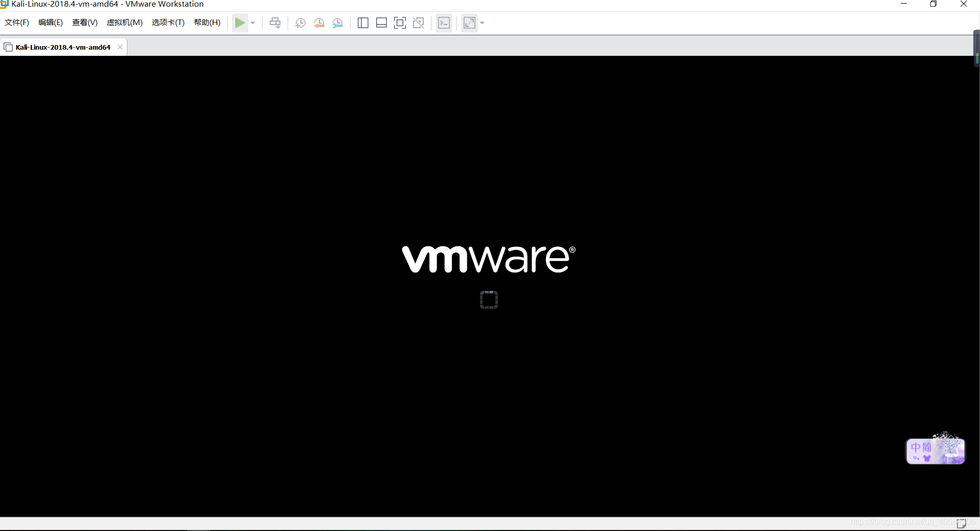Open the power options dropdown arrow
980x531 pixels.
pyautogui.click(x=253, y=23)
